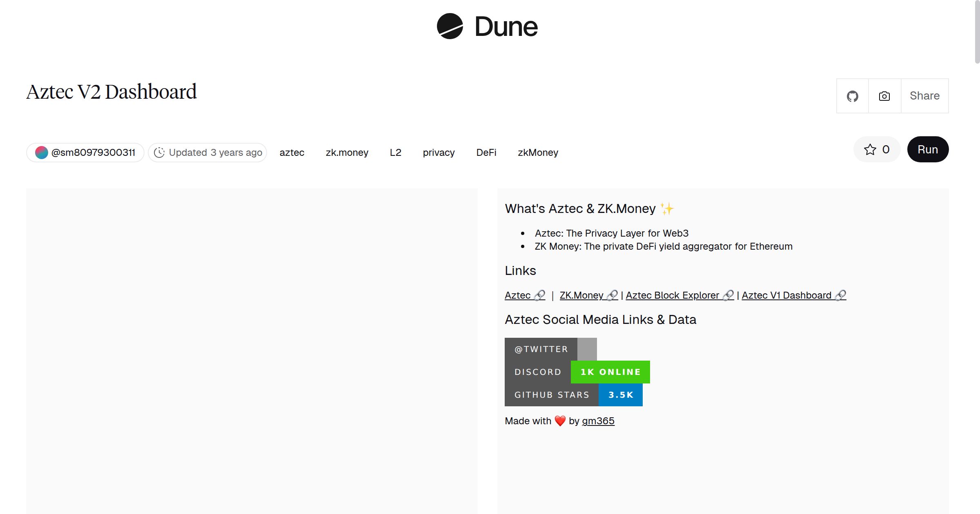Open the GitHub icon button

pyautogui.click(x=852, y=96)
